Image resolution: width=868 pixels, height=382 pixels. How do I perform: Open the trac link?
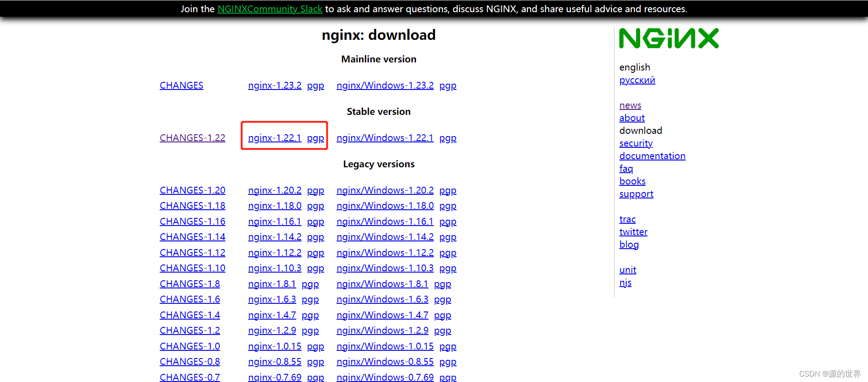tap(627, 219)
